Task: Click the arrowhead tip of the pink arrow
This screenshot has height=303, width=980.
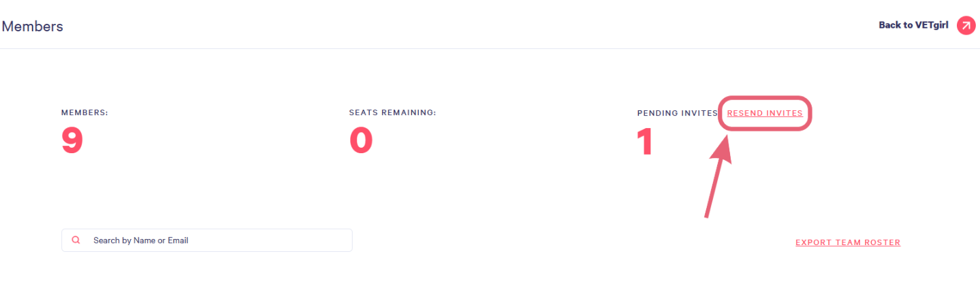Action: coord(725,138)
